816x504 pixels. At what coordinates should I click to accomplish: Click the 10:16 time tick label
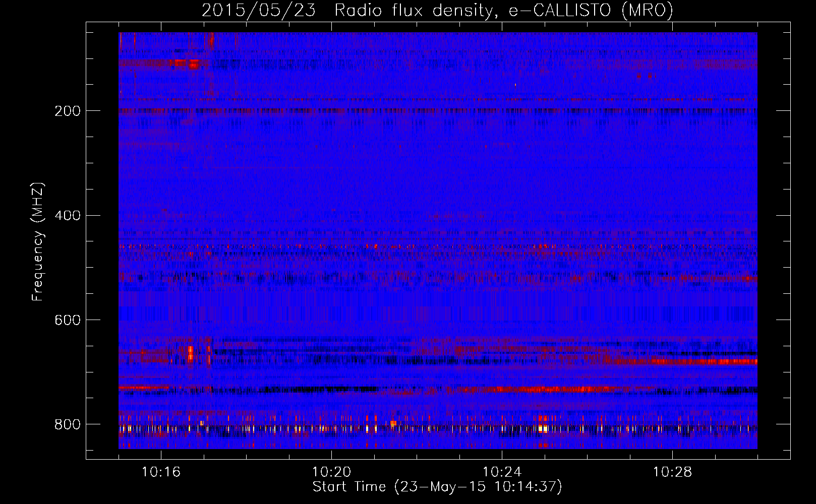coord(161,472)
